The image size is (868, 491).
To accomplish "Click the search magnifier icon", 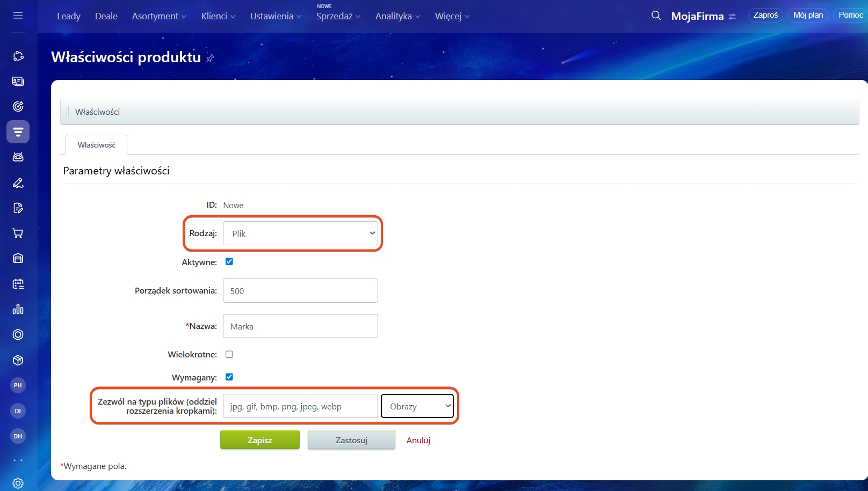I will click(656, 16).
